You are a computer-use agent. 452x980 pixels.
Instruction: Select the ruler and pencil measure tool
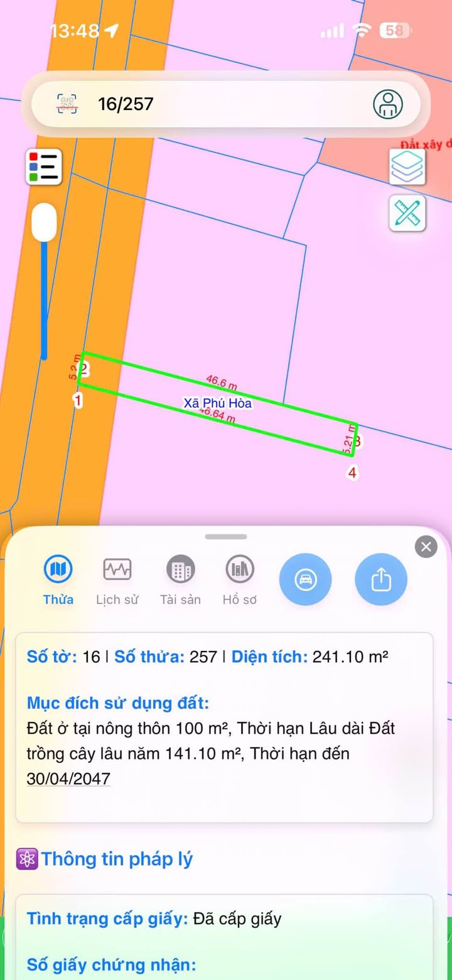pos(407,213)
